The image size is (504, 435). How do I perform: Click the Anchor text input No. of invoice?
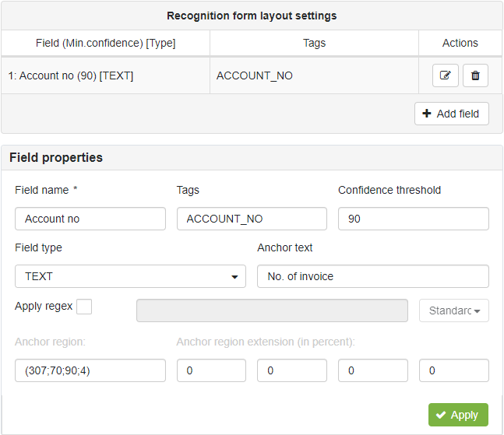pyautogui.click(x=373, y=276)
